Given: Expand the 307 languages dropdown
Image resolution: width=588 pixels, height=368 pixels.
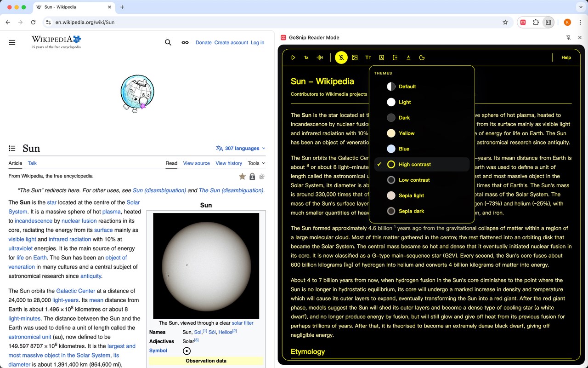Looking at the screenshot, I should (241, 149).
